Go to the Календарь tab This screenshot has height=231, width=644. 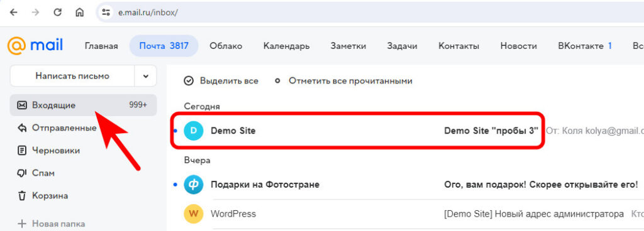(286, 46)
